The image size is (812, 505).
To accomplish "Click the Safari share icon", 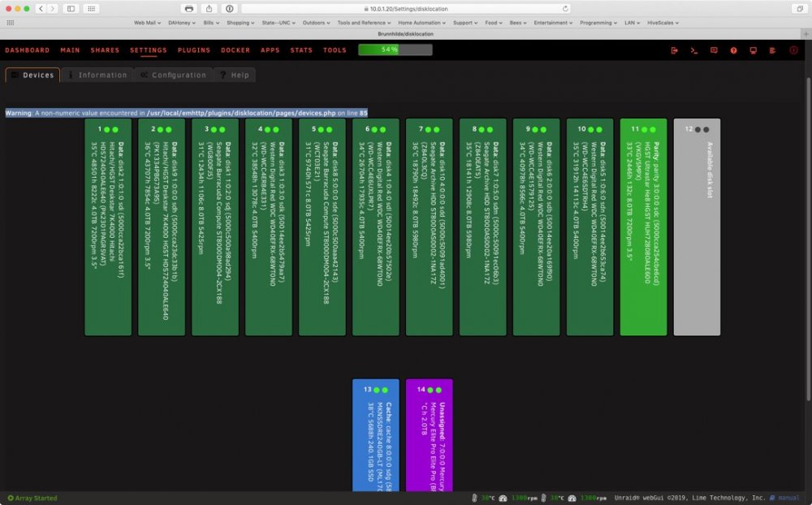I will (x=209, y=9).
